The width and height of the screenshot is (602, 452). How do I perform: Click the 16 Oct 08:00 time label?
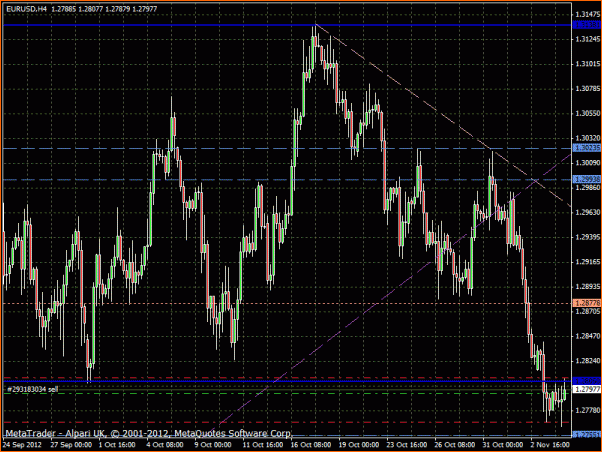tap(311, 445)
